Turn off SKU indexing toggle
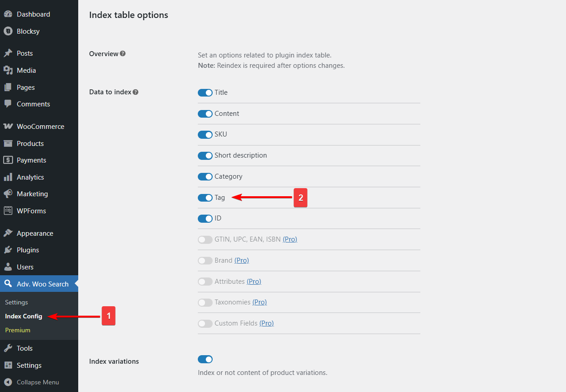The height and width of the screenshot is (392, 566). coord(205,135)
